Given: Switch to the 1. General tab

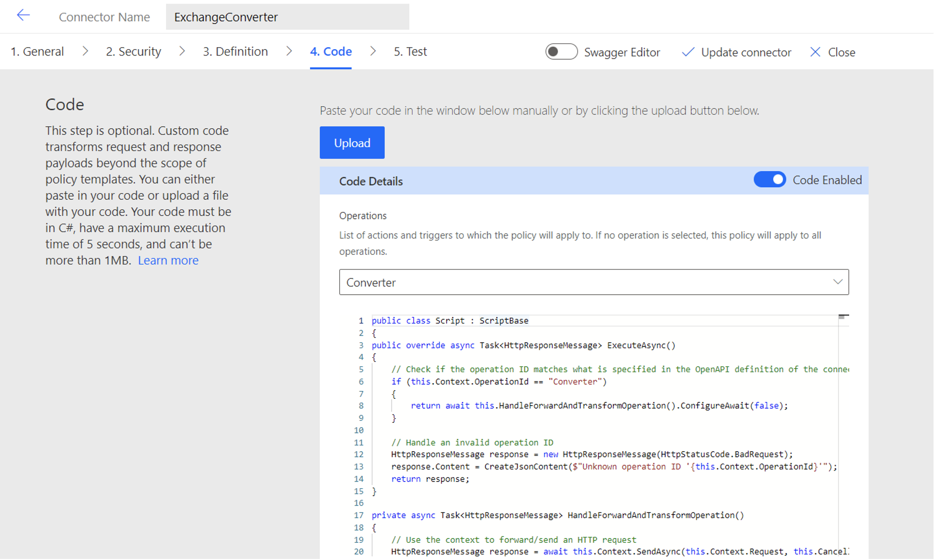Looking at the screenshot, I should pyautogui.click(x=37, y=51).
